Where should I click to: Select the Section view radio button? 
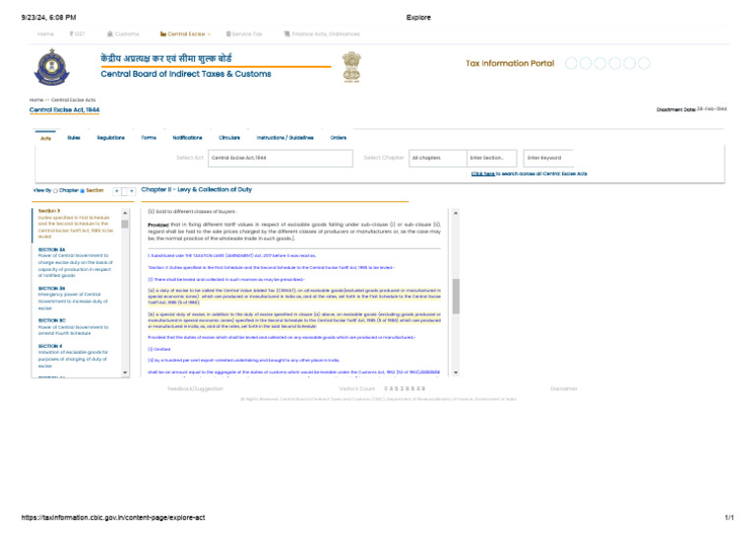tap(83, 191)
